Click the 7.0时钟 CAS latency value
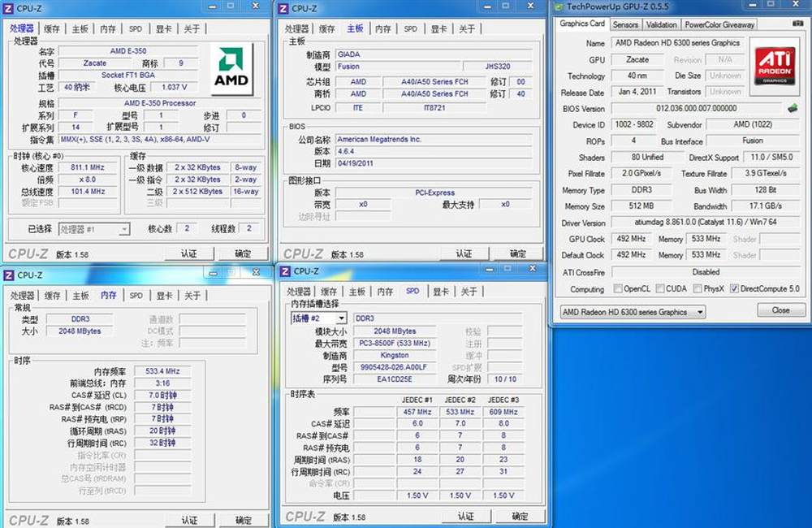The width and height of the screenshot is (812, 528). pyautogui.click(x=162, y=395)
